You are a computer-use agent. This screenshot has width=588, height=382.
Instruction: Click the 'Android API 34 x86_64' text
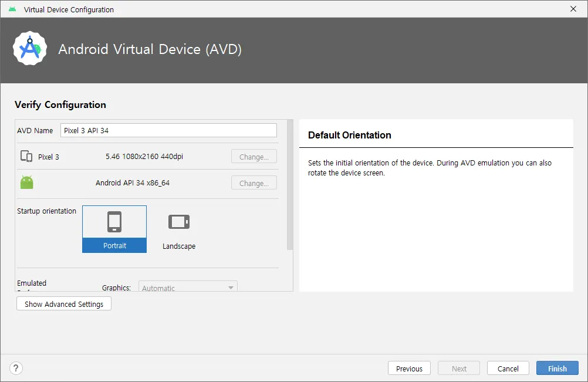pyautogui.click(x=133, y=182)
